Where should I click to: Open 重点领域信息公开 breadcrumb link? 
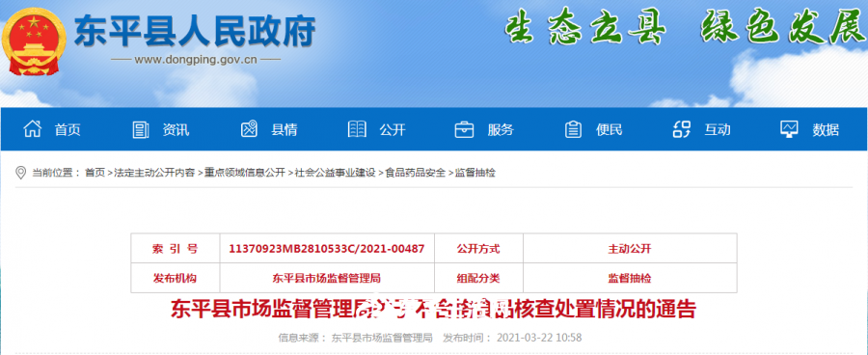pyautogui.click(x=244, y=173)
